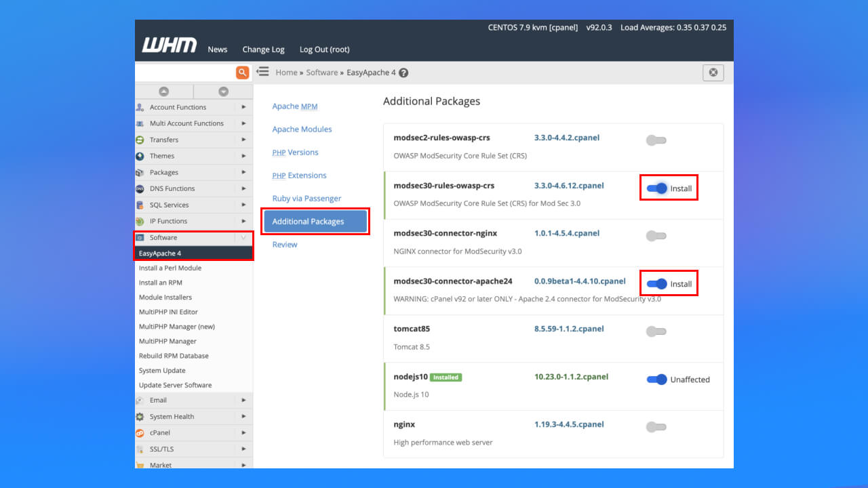Image resolution: width=868 pixels, height=488 pixels.
Task: Enable the tomcat85 package toggle
Action: click(656, 331)
